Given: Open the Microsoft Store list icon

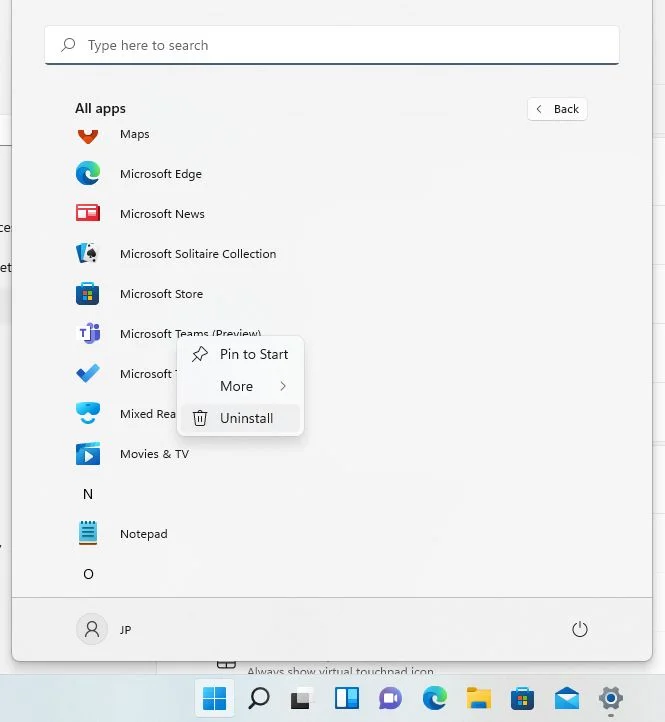Looking at the screenshot, I should (88, 293).
